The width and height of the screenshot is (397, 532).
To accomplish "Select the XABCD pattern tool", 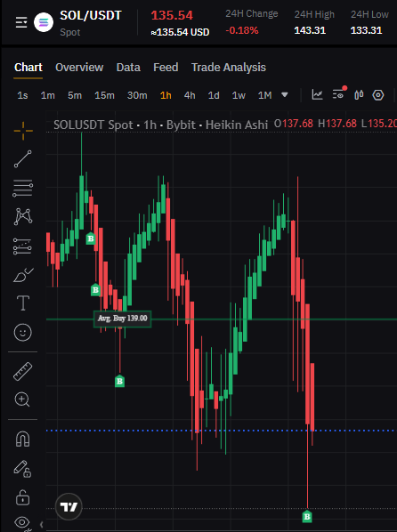I will coord(23,216).
